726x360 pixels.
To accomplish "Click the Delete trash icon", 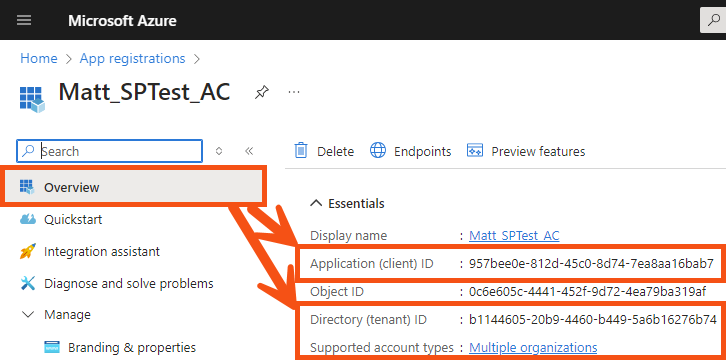I will 301,151.
